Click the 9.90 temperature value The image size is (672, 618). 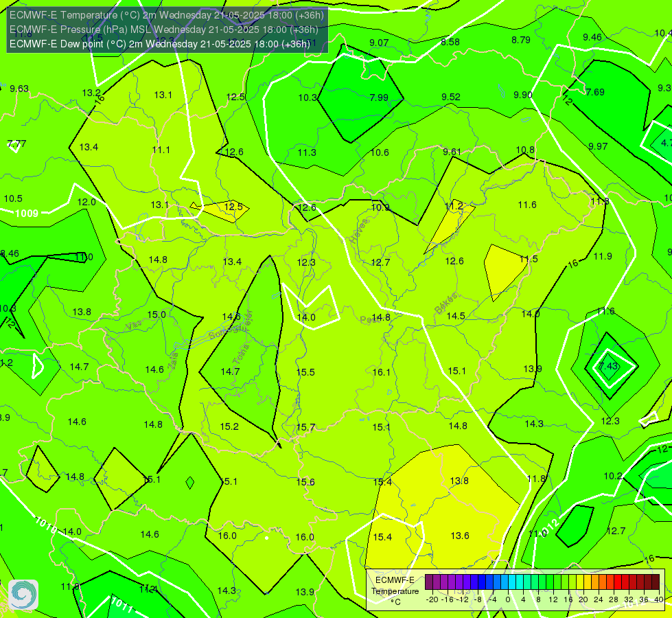(523, 95)
